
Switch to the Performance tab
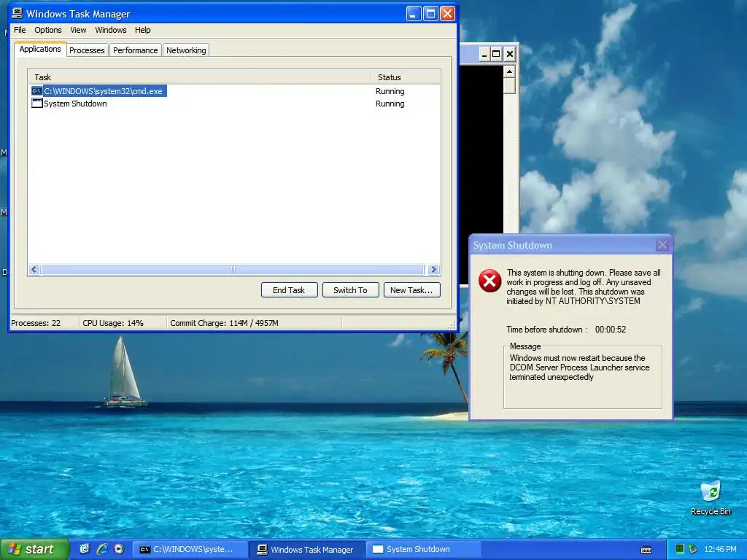135,50
